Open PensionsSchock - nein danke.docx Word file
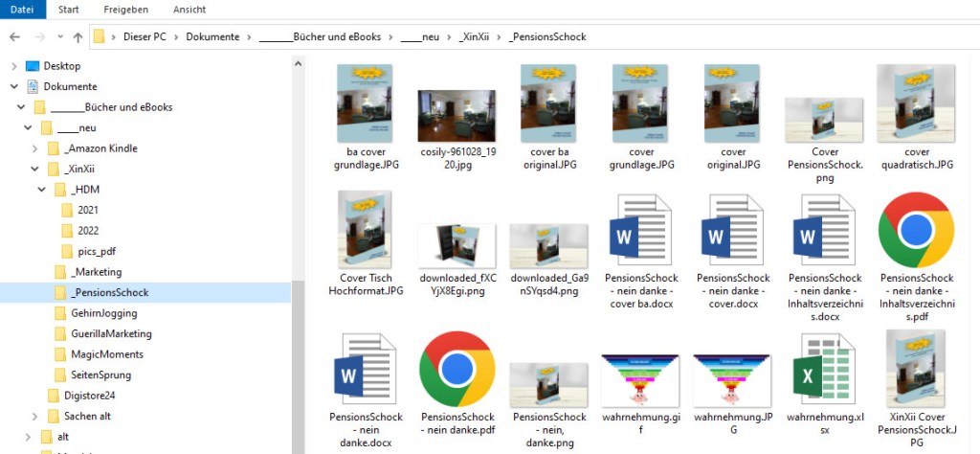This screenshot has height=454, width=980. click(363, 369)
